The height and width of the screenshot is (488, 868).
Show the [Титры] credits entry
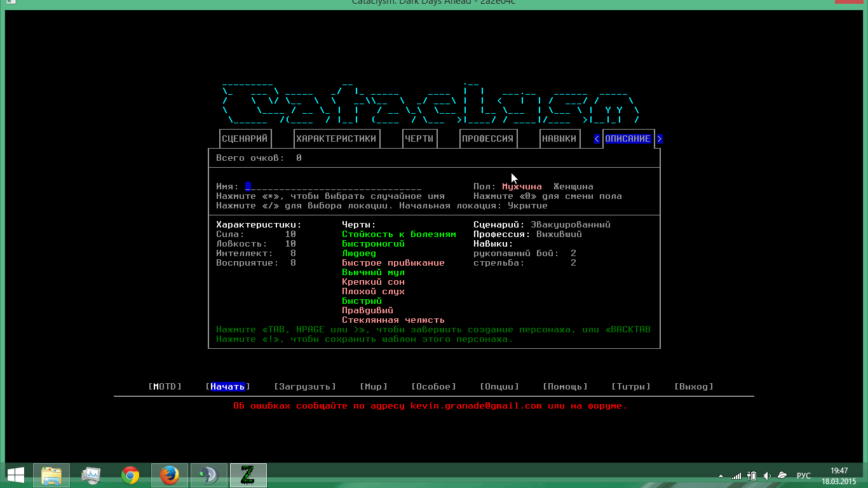click(631, 386)
